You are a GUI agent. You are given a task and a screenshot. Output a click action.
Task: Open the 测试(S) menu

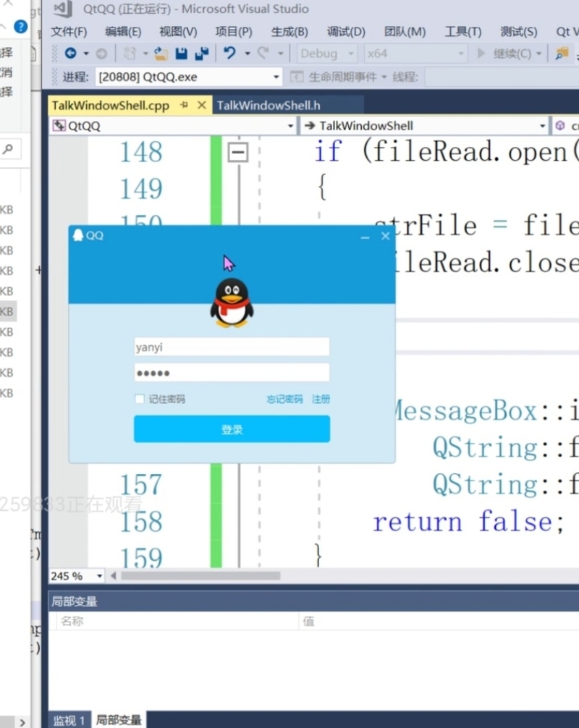(x=519, y=32)
